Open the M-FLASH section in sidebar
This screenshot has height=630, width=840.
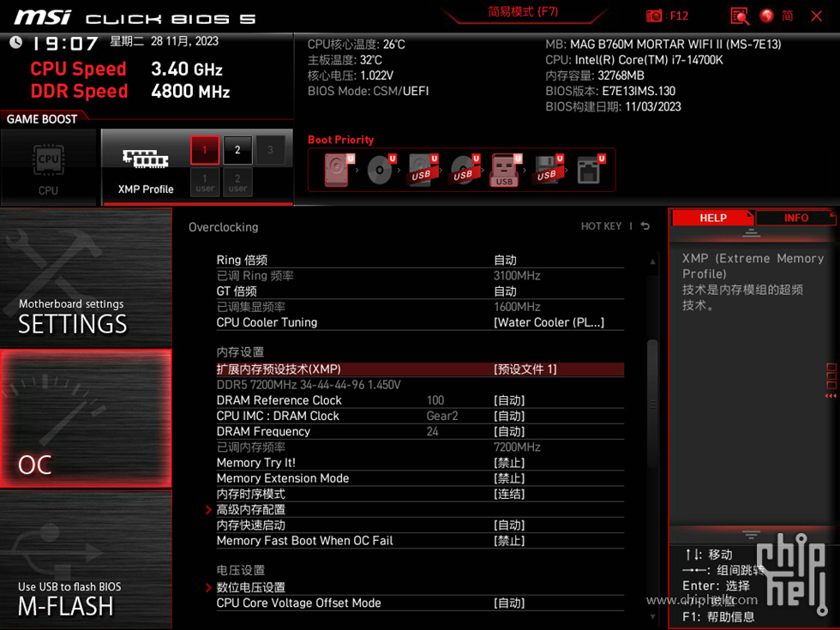point(86,560)
